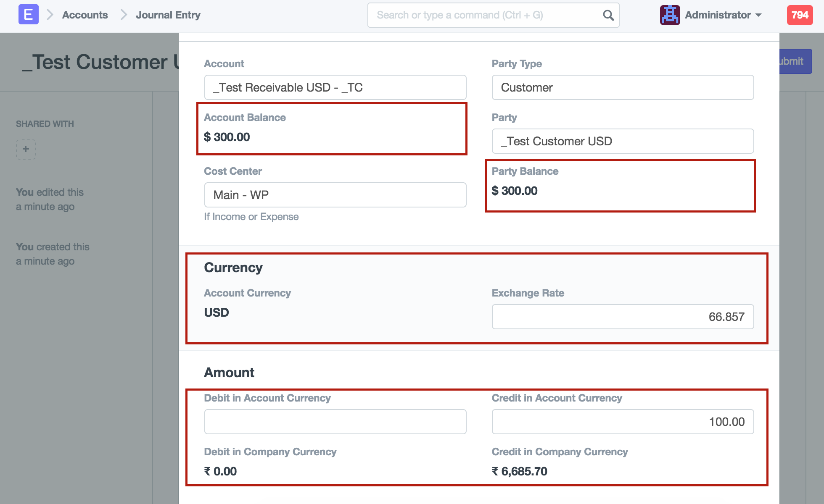Go to Accounts breadcrumb
824x504 pixels.
(x=85, y=15)
